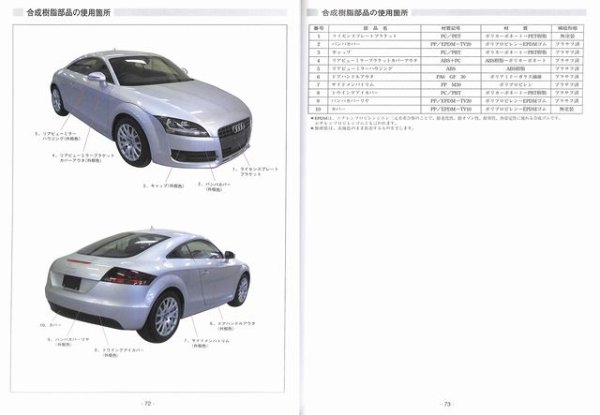Click the row number 1 cell in the table
The height and width of the screenshot is (415, 600).
(319, 36)
